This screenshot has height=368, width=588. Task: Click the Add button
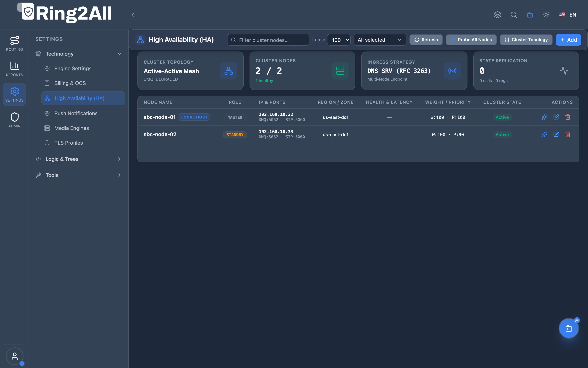568,40
